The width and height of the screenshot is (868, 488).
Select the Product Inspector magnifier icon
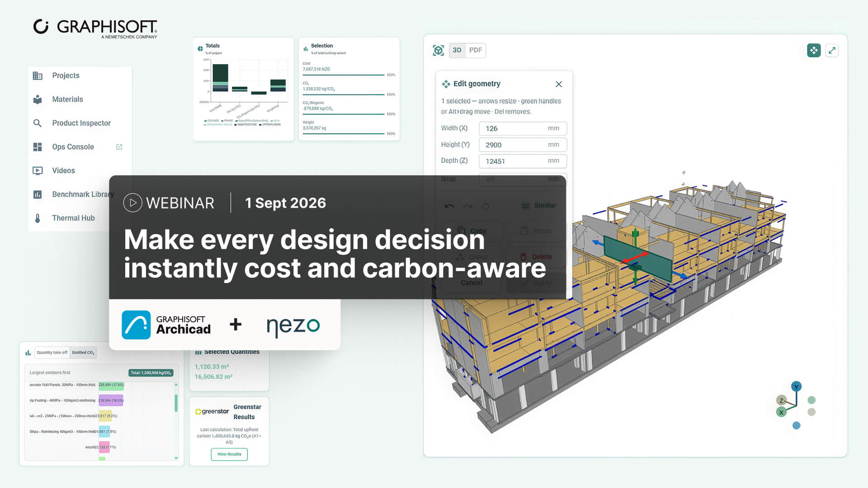(38, 123)
